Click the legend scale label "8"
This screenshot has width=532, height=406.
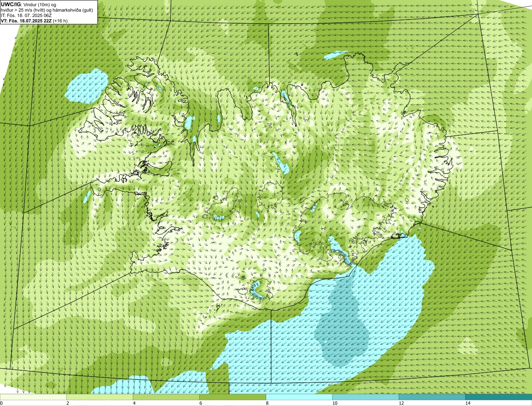click(x=267, y=403)
